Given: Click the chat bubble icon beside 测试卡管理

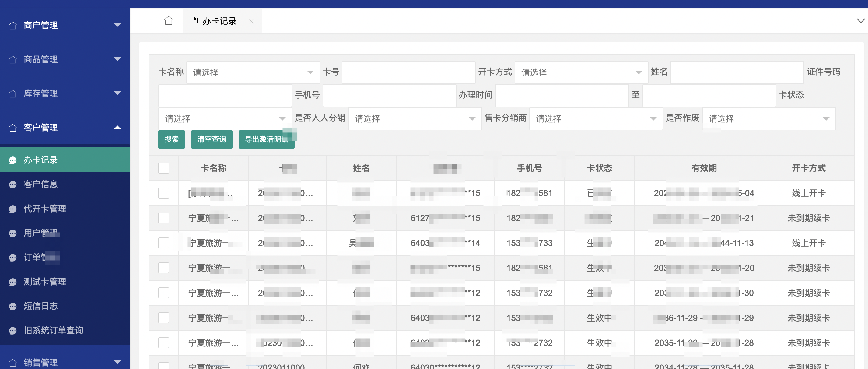Looking at the screenshot, I should pos(13,282).
